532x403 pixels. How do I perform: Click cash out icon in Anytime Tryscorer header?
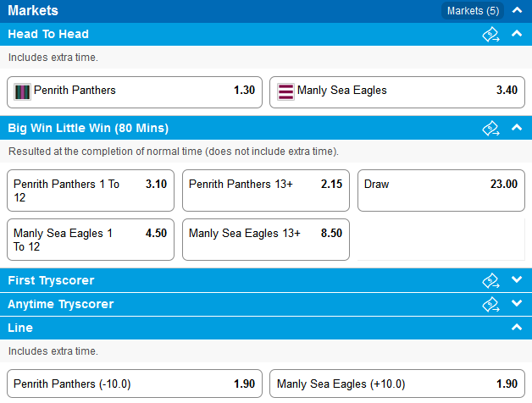pos(490,304)
